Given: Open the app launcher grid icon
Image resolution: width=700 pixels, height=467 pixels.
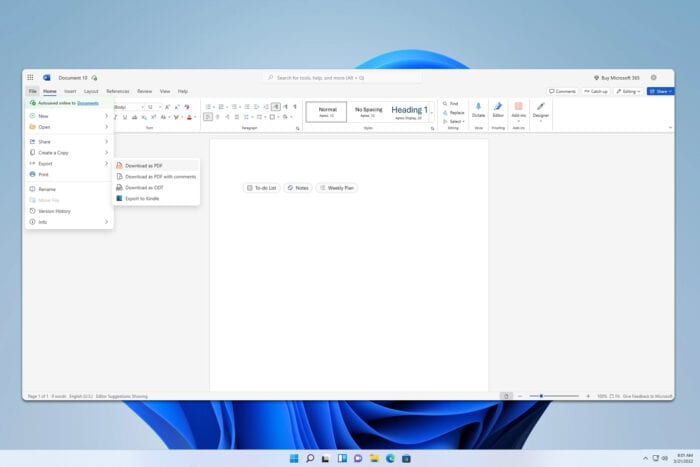Looking at the screenshot, I should tap(30, 78).
